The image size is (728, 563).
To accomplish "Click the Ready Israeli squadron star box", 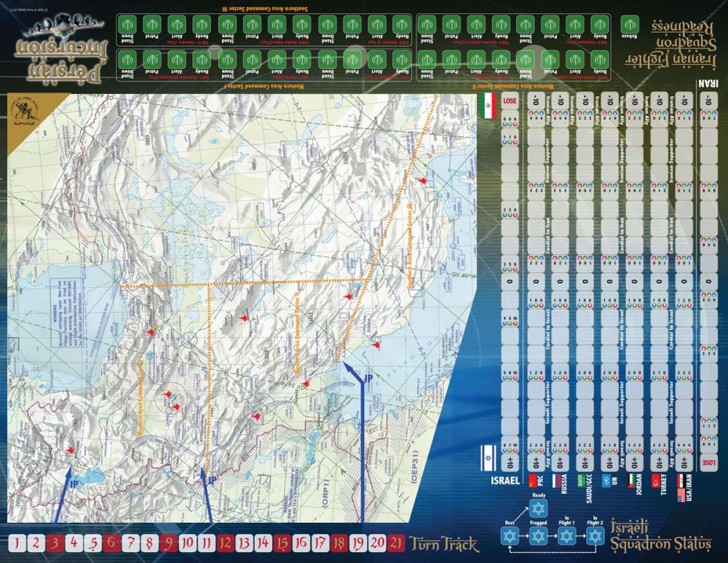I will pos(539,508).
